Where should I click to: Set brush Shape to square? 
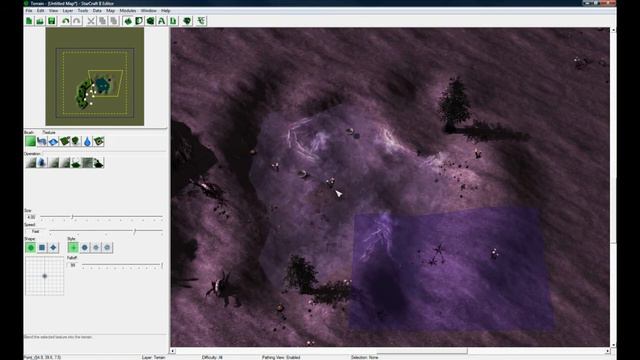coord(42,247)
